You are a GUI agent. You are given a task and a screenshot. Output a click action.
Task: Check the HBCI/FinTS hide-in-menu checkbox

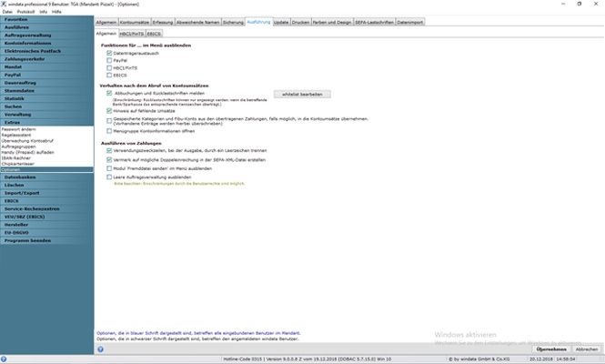(x=109, y=67)
